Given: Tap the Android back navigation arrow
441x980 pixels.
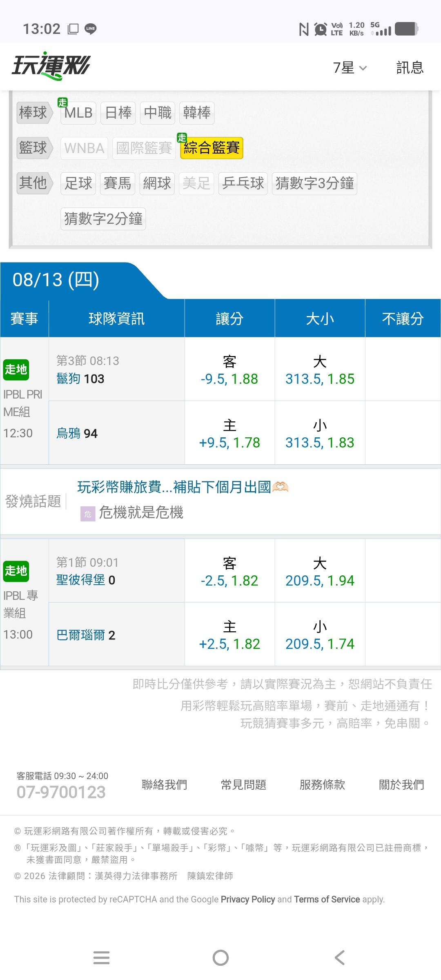Looking at the screenshot, I should pyautogui.click(x=339, y=958).
